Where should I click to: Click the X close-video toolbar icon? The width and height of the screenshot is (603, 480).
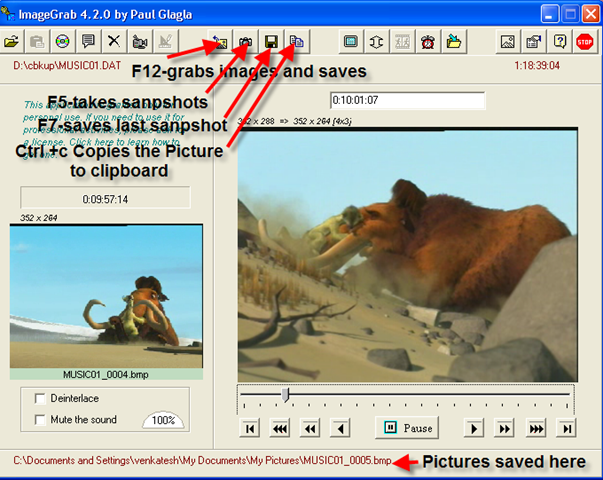[x=114, y=41]
